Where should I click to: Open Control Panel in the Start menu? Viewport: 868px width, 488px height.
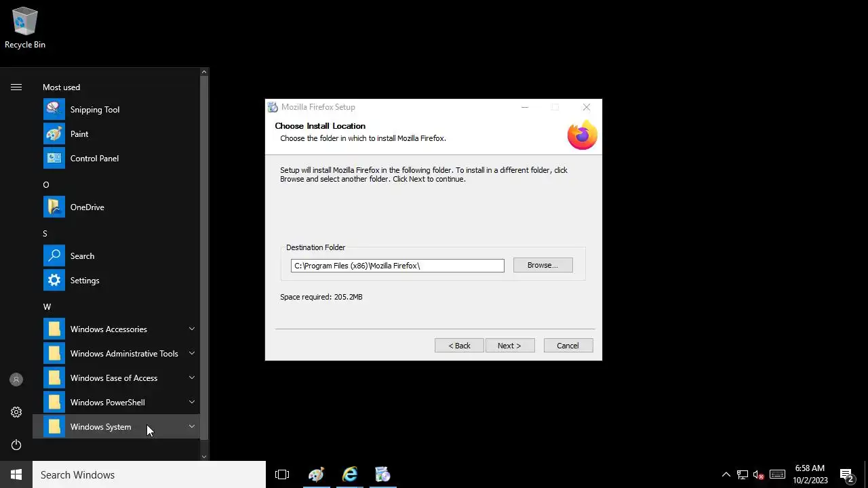(116, 159)
